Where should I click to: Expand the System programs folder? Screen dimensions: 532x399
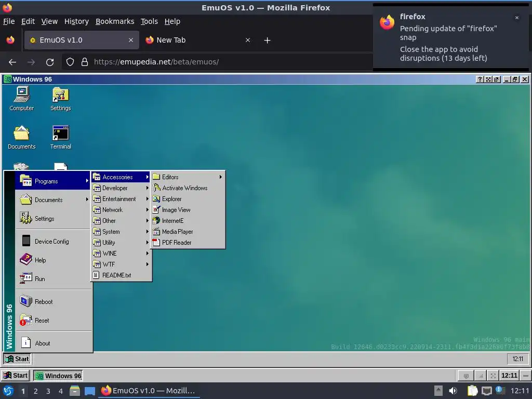(x=121, y=231)
